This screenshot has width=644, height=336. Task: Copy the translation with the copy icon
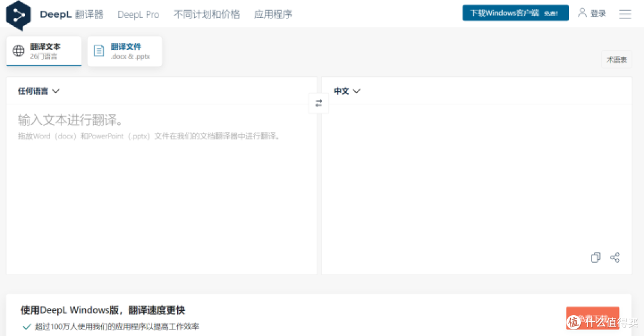(x=596, y=257)
